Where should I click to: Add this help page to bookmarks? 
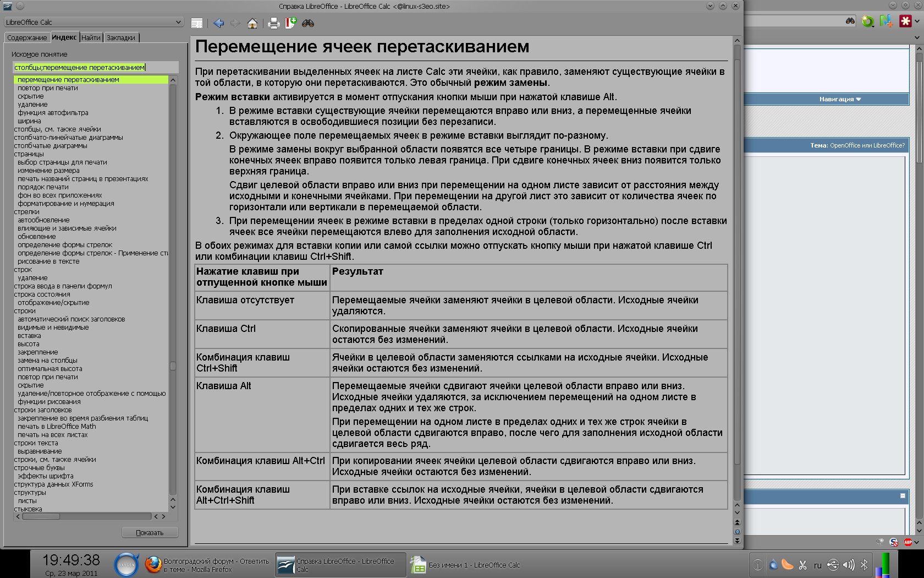click(290, 23)
